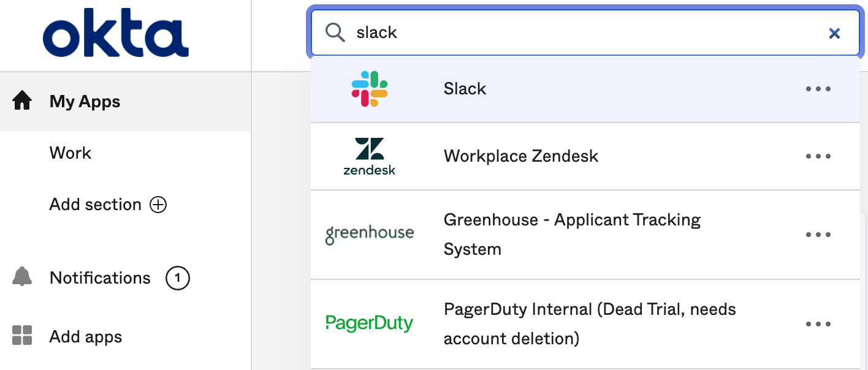Clear the search field with the X
868x370 pixels.
point(834,33)
